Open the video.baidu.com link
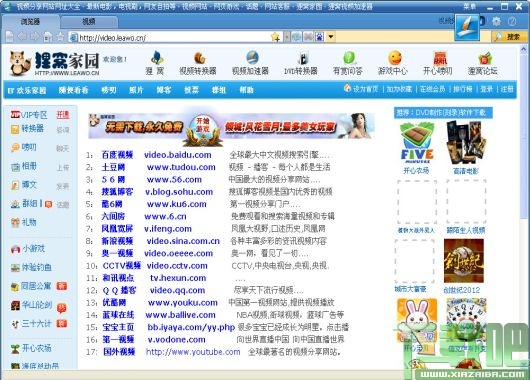 tap(177, 155)
